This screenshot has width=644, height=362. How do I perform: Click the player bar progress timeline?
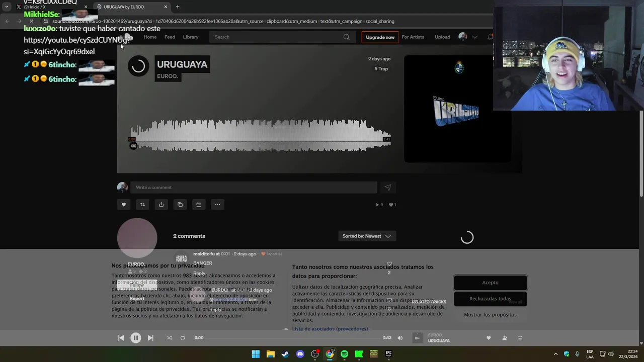pos(294,338)
